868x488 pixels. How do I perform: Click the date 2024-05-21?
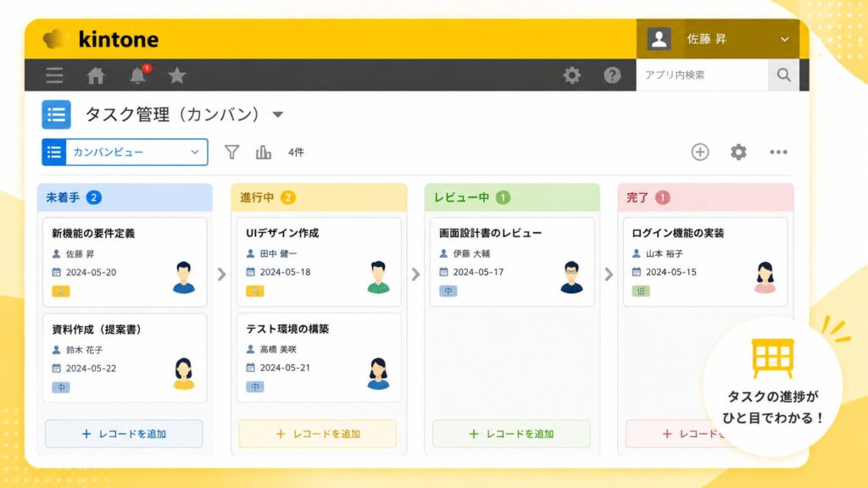click(x=285, y=368)
